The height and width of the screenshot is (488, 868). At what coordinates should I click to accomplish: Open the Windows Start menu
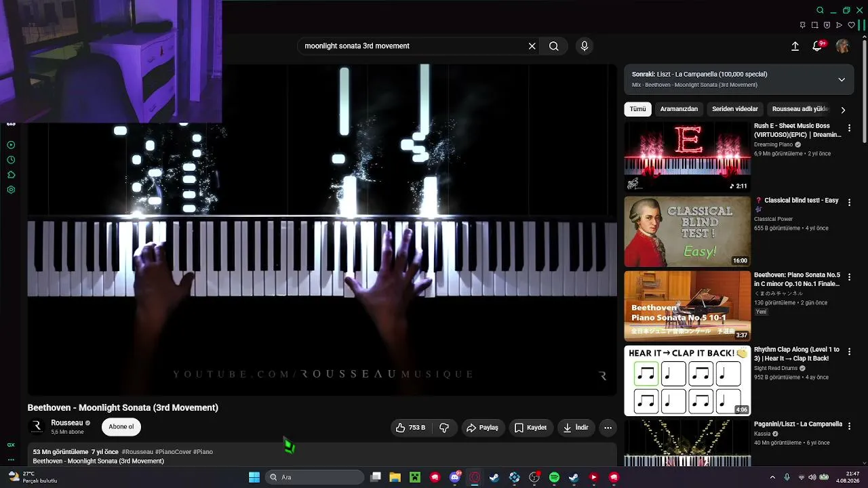pos(254,477)
